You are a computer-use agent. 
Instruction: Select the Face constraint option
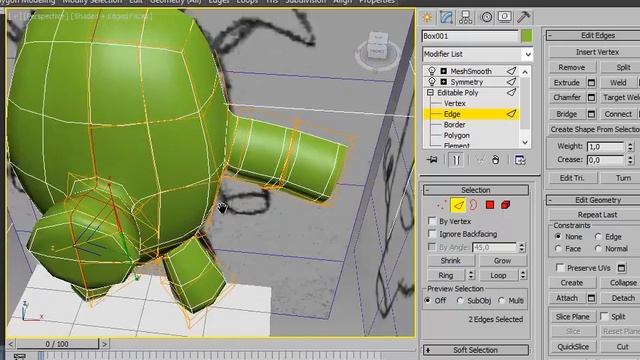[558, 249]
